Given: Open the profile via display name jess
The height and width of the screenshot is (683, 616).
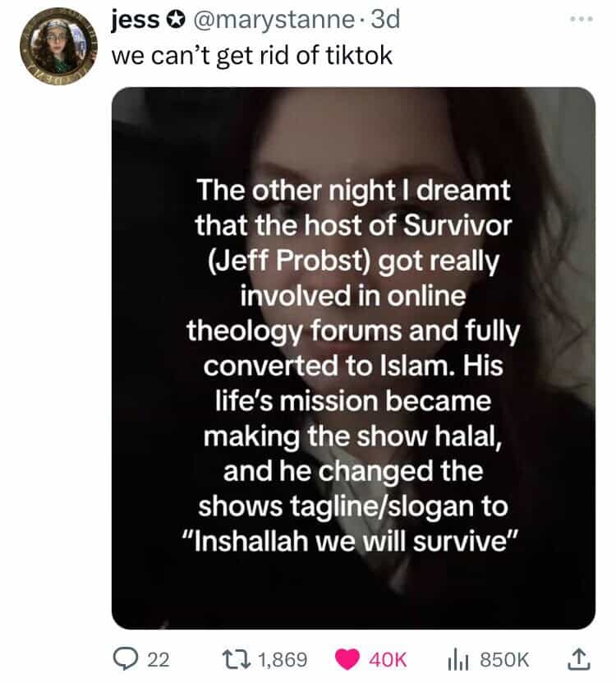Looking at the screenshot, I should pyautogui.click(x=136, y=20).
